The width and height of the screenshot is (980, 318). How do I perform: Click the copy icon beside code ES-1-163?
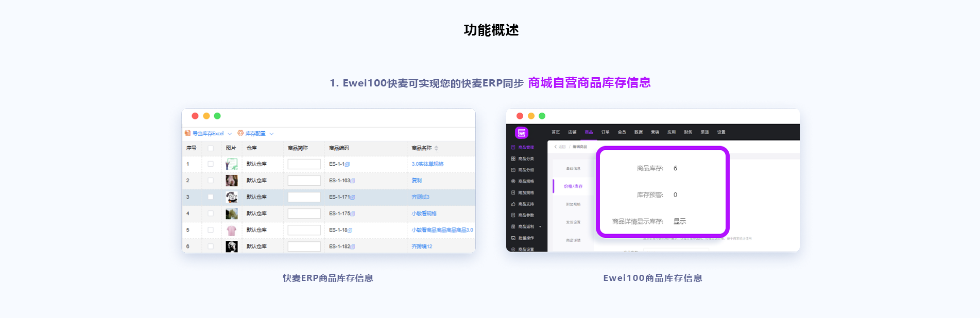(x=353, y=181)
